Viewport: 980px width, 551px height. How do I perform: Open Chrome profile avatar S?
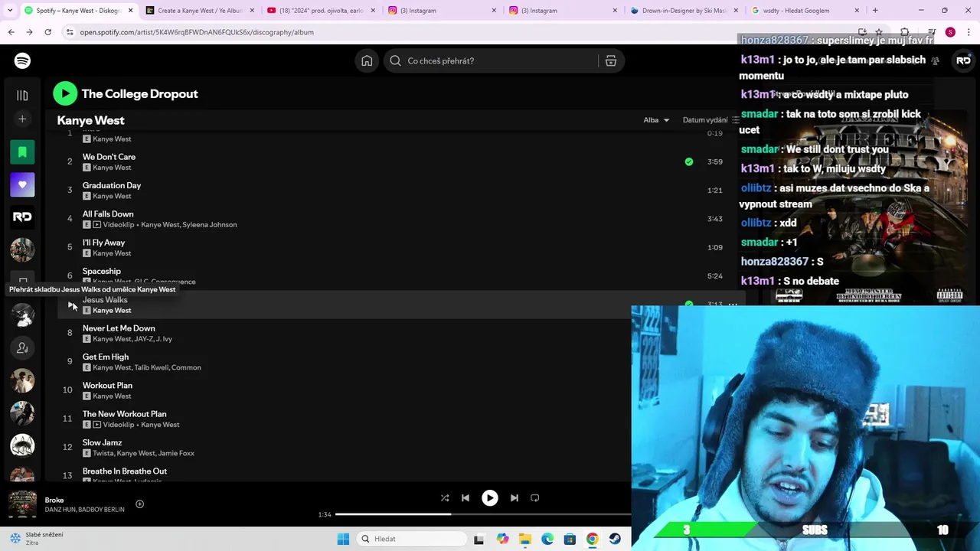tap(950, 32)
